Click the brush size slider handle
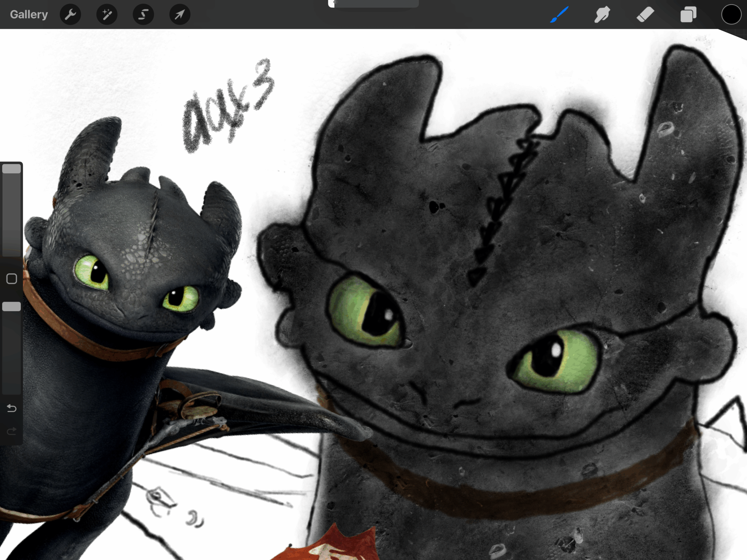This screenshot has height=560, width=747. pyautogui.click(x=11, y=169)
